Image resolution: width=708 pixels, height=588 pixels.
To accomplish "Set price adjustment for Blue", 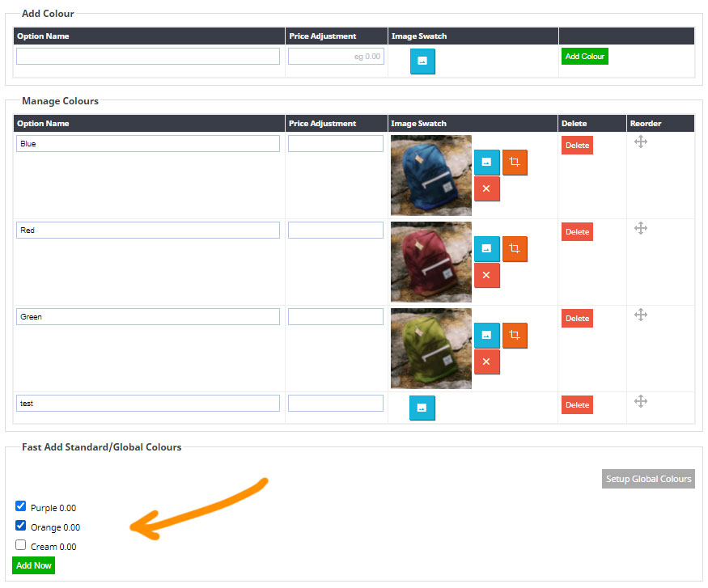I will pyautogui.click(x=336, y=143).
